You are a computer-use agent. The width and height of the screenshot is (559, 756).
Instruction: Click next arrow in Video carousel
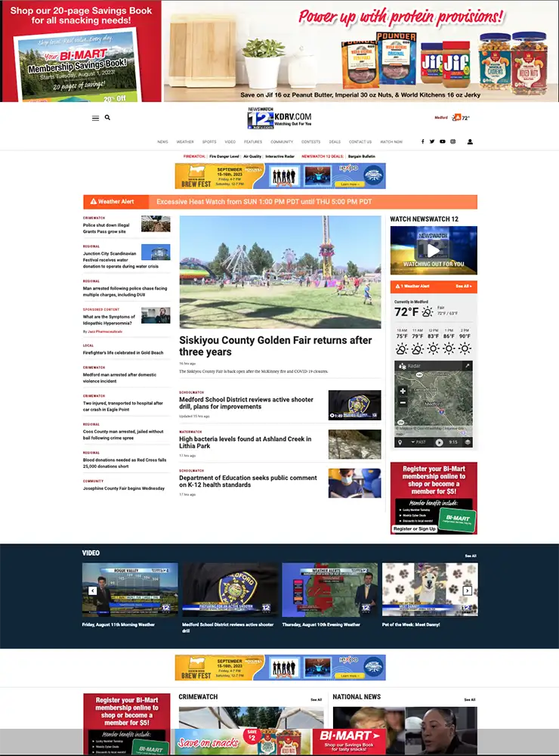tap(467, 590)
